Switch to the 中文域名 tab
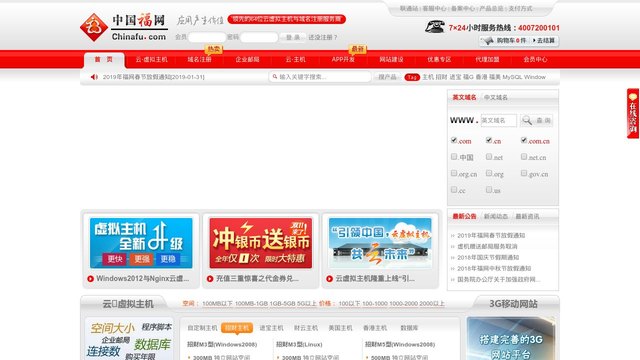Image resolution: width=640 pixels, height=360 pixels. point(496,98)
